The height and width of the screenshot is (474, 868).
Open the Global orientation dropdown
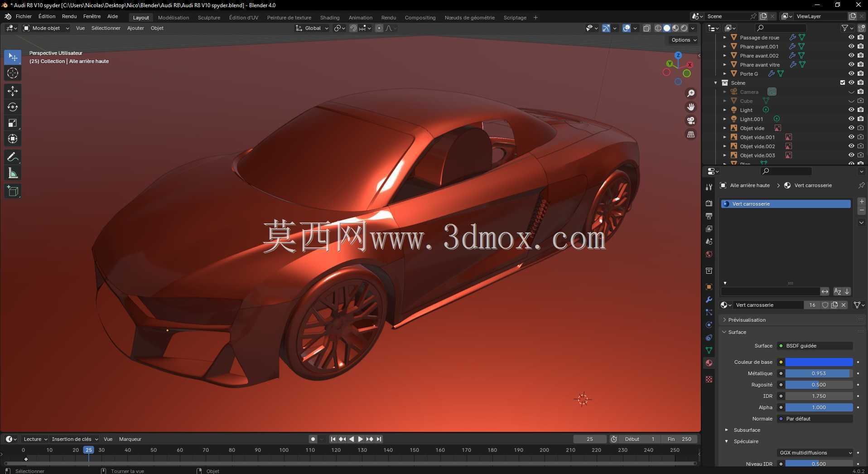[x=312, y=28]
